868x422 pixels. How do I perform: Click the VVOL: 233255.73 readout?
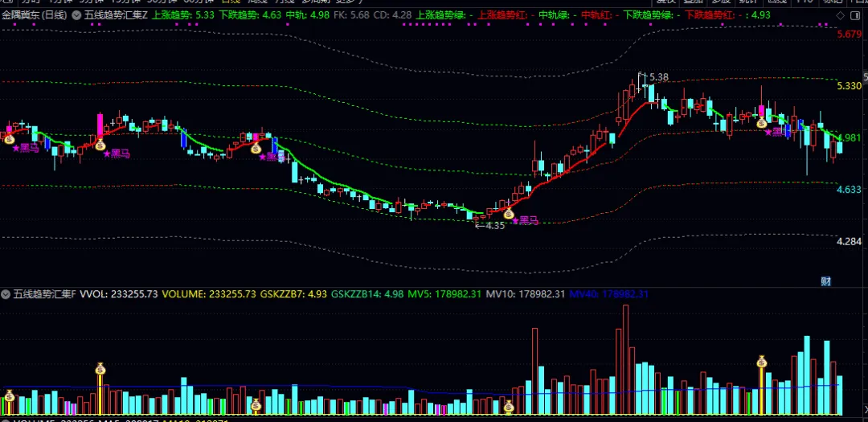click(x=119, y=294)
